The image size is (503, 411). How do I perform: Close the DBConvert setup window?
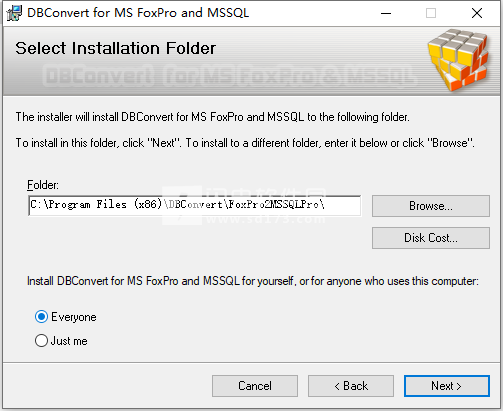point(477,13)
